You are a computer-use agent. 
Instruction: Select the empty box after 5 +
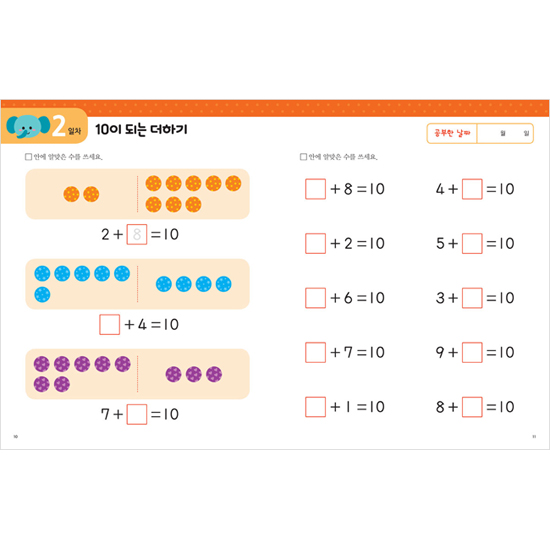click(472, 243)
